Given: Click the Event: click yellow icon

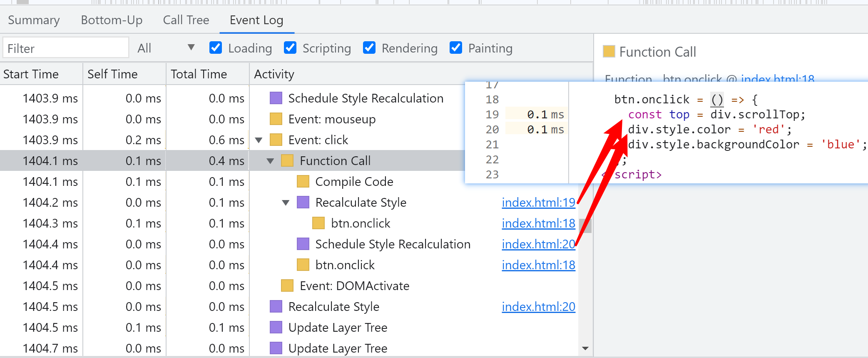Looking at the screenshot, I should [x=276, y=140].
